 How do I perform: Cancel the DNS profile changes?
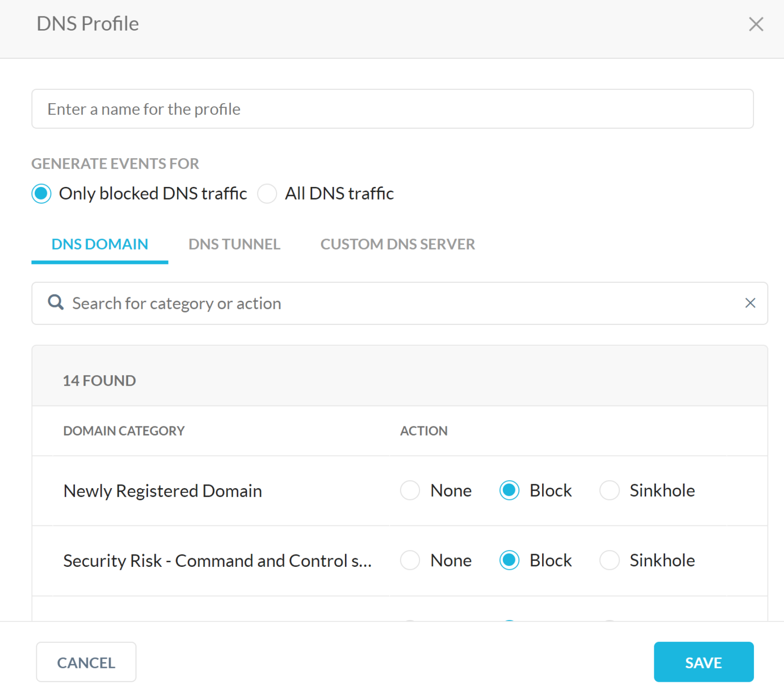coord(86,662)
